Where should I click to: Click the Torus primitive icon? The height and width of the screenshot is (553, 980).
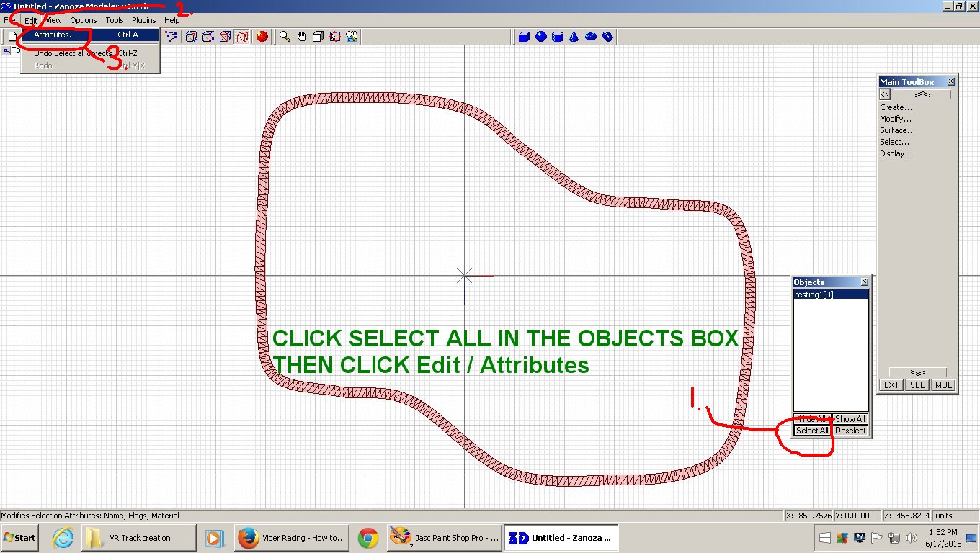[591, 36]
